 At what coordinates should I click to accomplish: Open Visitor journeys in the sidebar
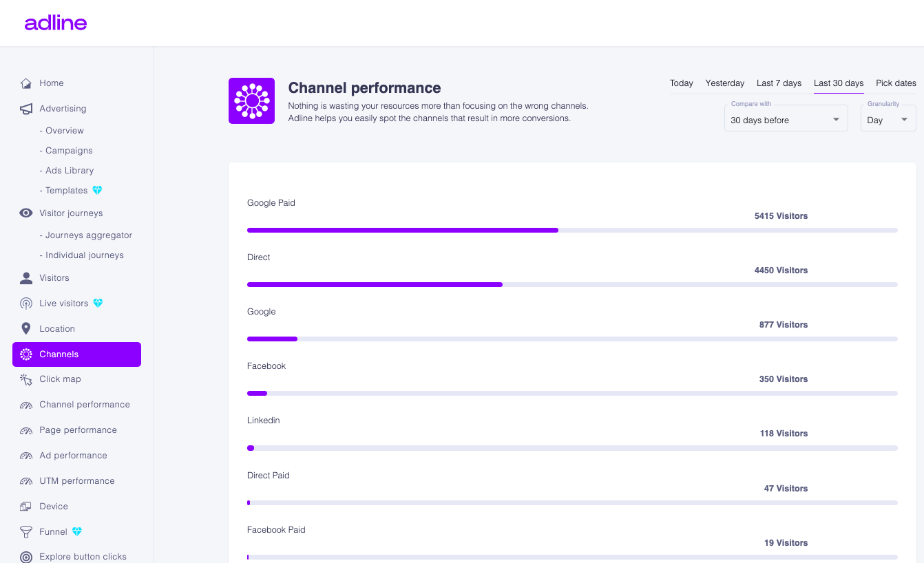click(71, 213)
